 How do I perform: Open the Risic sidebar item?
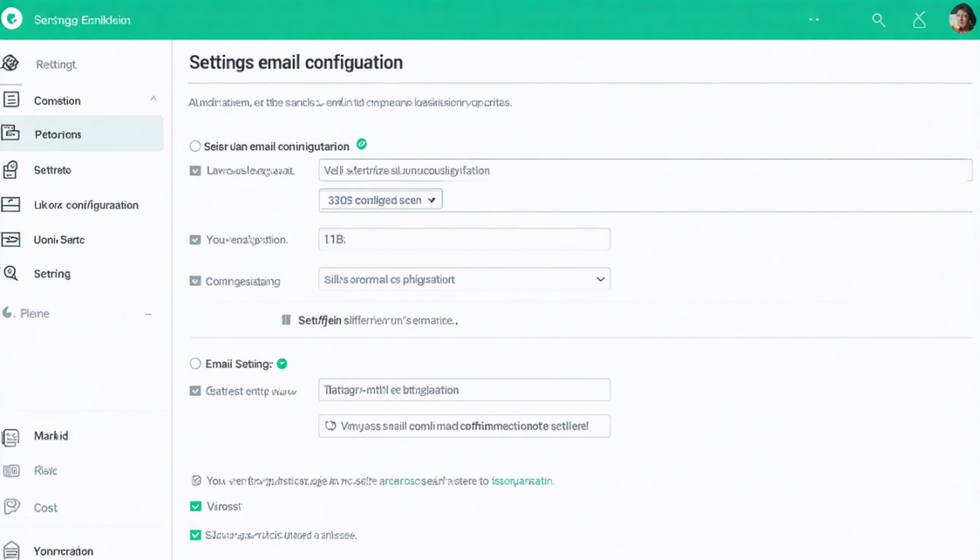pos(46,471)
